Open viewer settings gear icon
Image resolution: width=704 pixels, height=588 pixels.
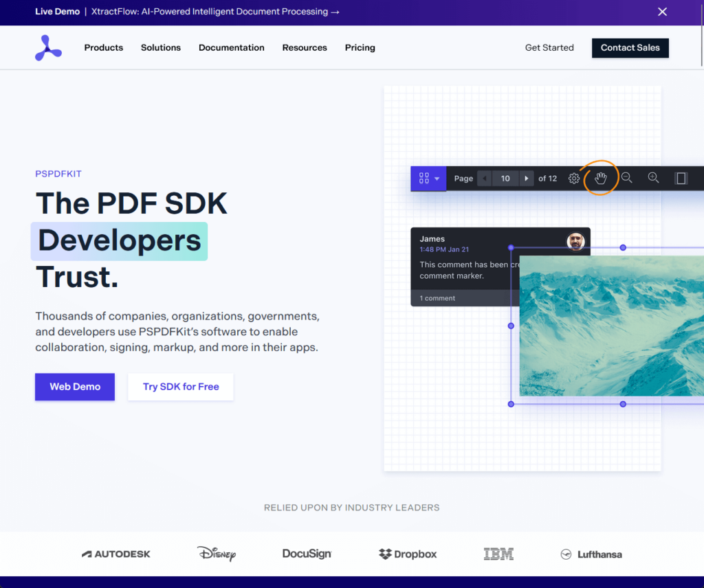[574, 179]
